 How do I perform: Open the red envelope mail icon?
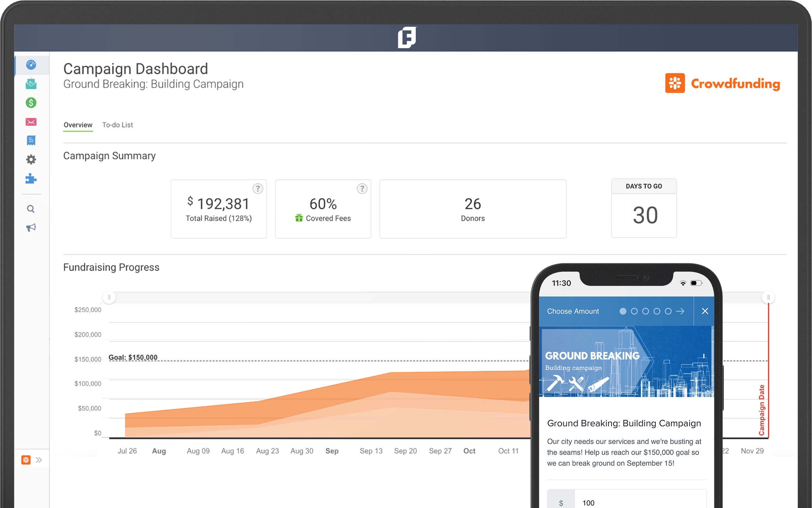pos(31,122)
